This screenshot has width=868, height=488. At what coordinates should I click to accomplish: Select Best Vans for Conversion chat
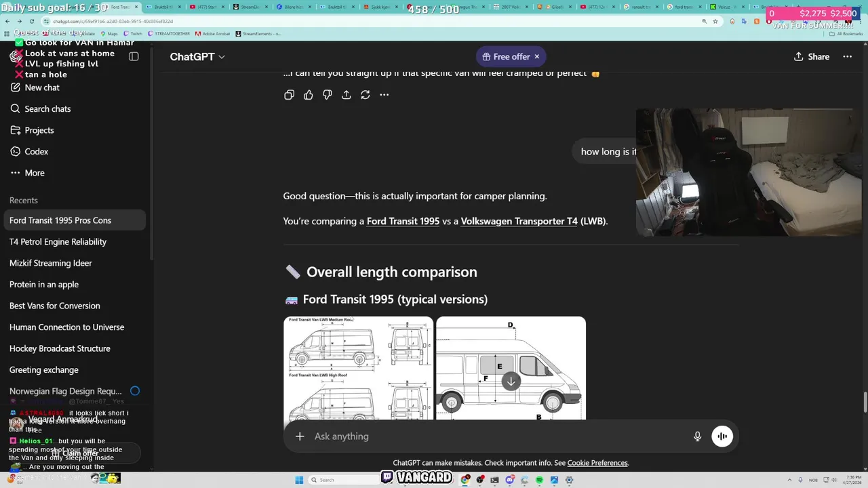(x=75, y=306)
